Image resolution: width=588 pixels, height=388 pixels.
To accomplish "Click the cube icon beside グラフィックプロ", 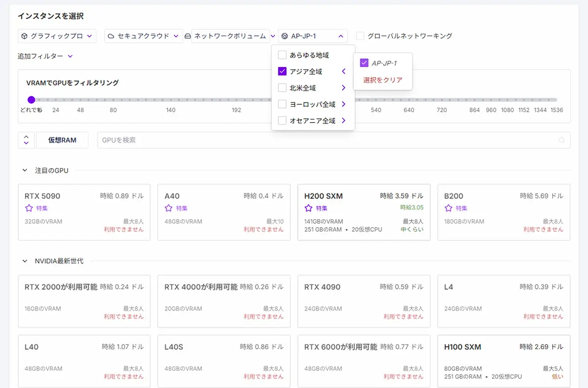I will (24, 36).
